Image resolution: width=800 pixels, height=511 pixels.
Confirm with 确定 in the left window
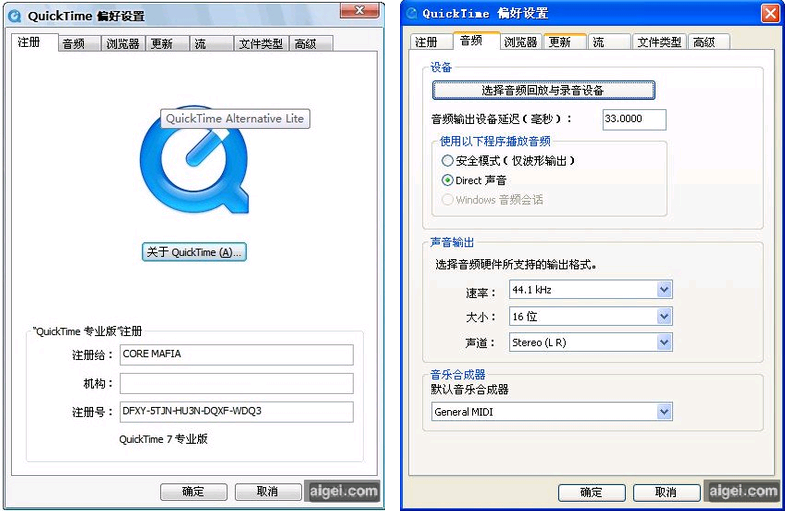coord(193,492)
